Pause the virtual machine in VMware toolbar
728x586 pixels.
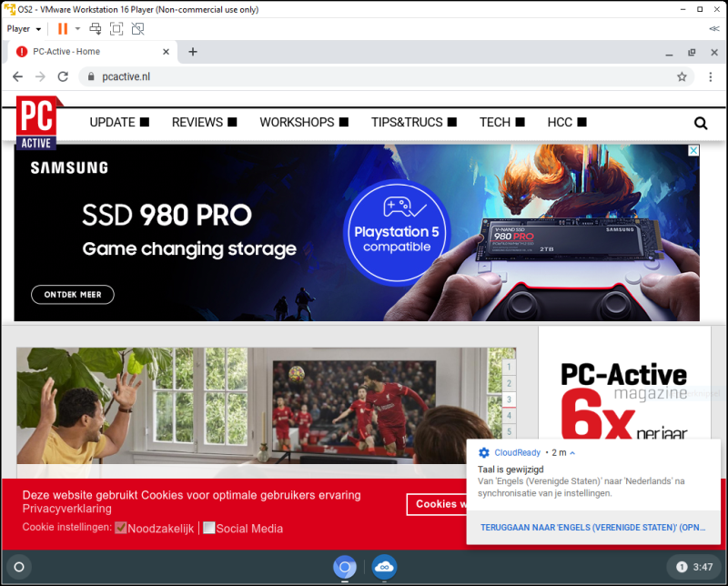[x=63, y=29]
